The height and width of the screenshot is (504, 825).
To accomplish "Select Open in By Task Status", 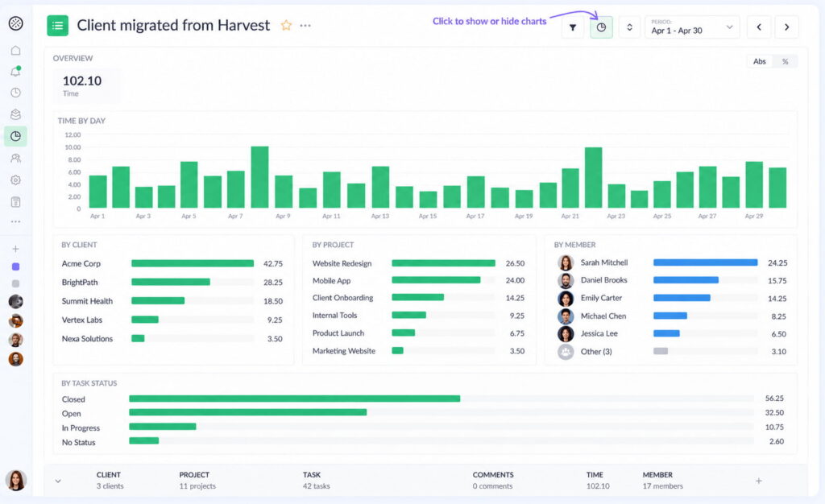I will point(423,413).
